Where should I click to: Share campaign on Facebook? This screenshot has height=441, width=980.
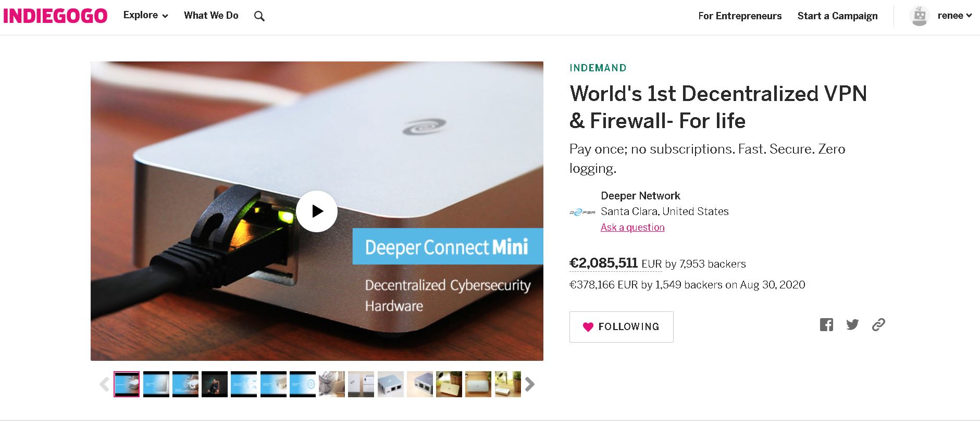point(826,324)
